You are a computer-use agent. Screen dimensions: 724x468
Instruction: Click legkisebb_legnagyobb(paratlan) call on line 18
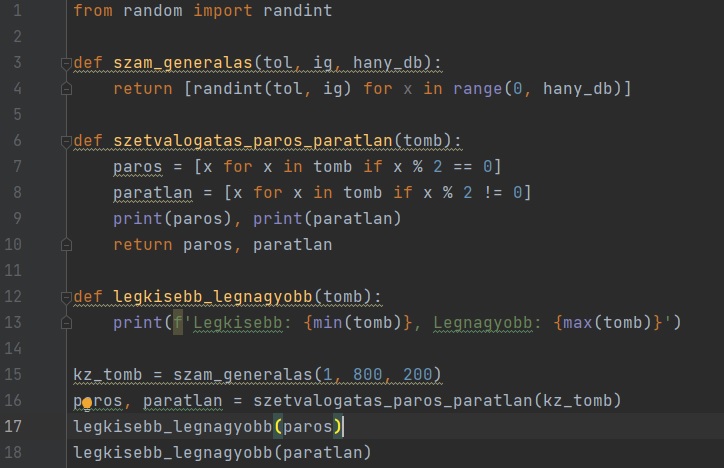pyautogui.click(x=221, y=453)
